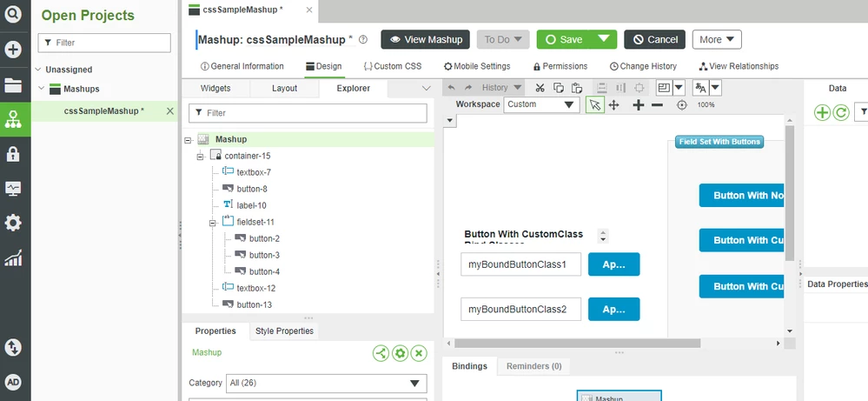Click the green refresh data icon

pyautogui.click(x=841, y=112)
